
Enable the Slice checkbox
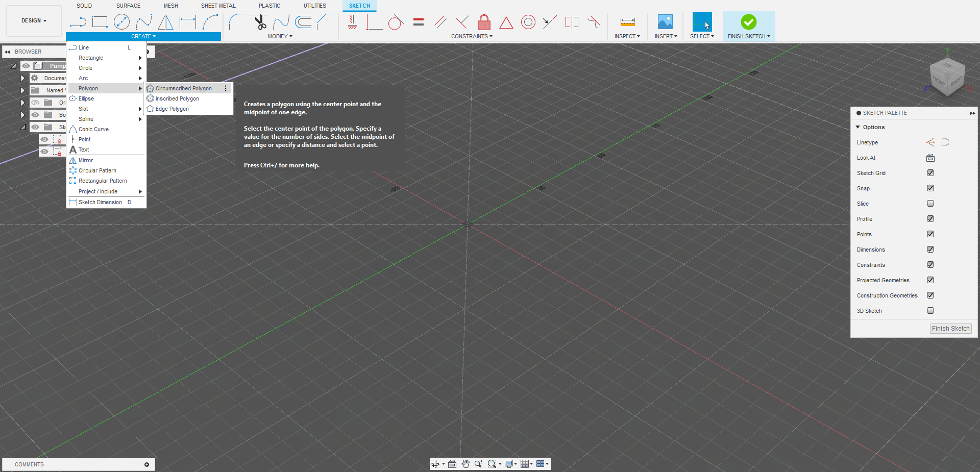pos(930,204)
